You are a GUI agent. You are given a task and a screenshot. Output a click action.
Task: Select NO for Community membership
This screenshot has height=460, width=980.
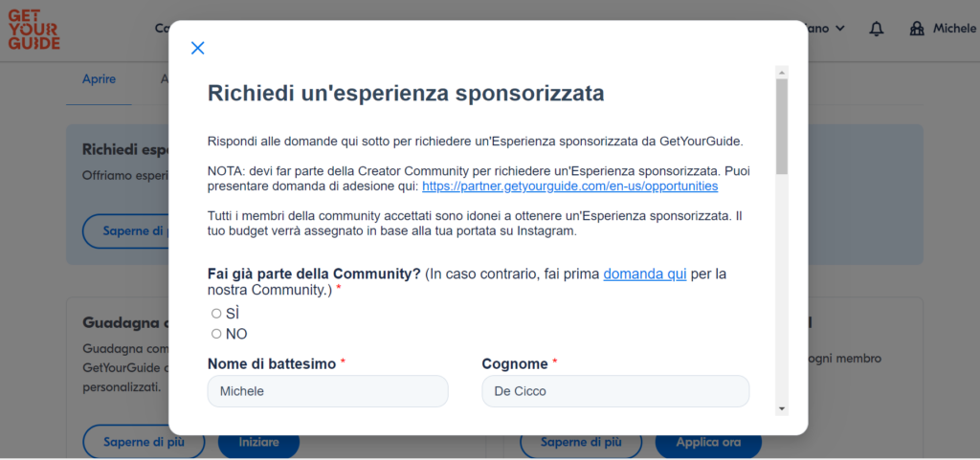[x=216, y=334]
